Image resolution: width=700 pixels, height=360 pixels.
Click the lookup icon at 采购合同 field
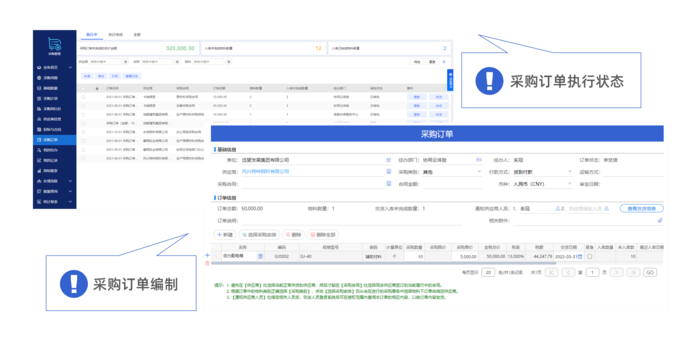tap(389, 184)
